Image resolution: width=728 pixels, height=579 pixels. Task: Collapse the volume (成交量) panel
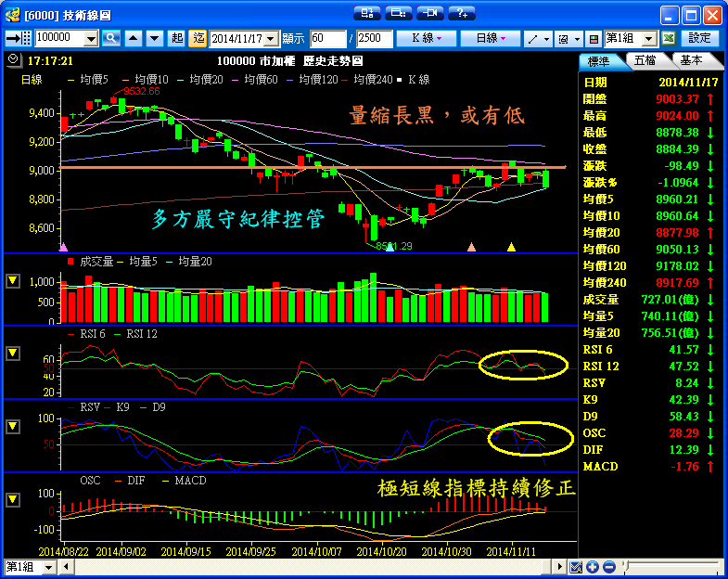pos(13,280)
